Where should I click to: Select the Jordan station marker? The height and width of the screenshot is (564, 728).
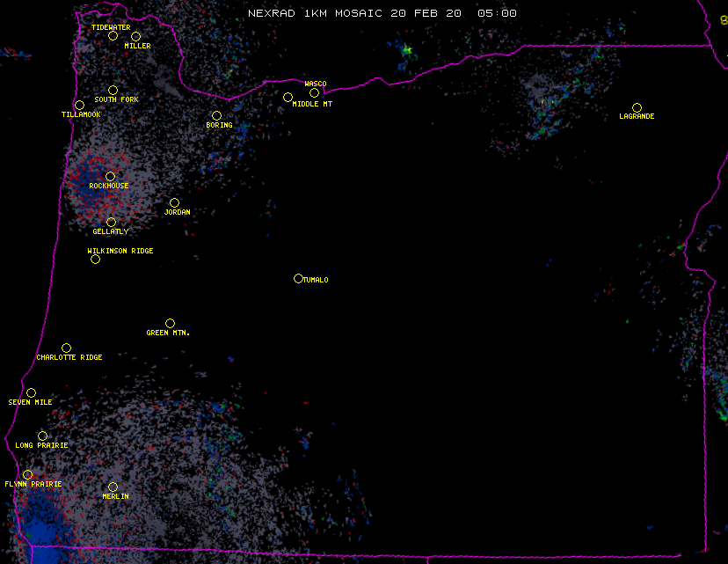(x=174, y=202)
